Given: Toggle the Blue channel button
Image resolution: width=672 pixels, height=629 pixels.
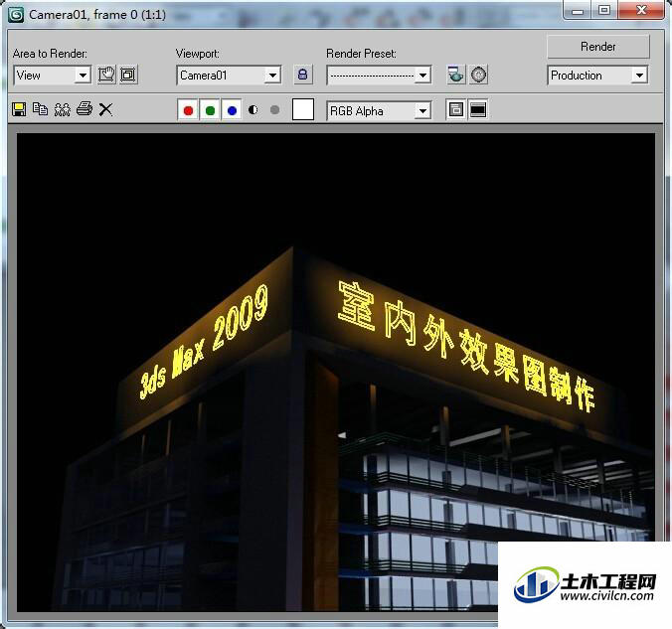Looking at the screenshot, I should click(x=232, y=110).
